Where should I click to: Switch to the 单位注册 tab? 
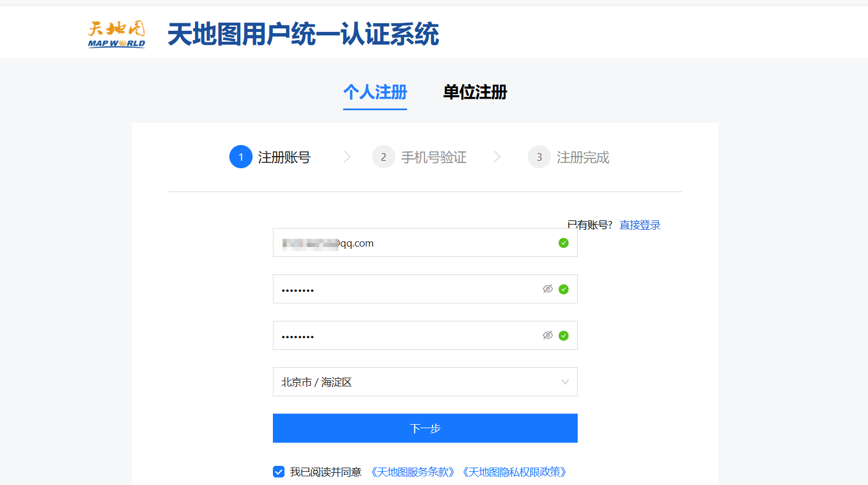pyautogui.click(x=475, y=92)
